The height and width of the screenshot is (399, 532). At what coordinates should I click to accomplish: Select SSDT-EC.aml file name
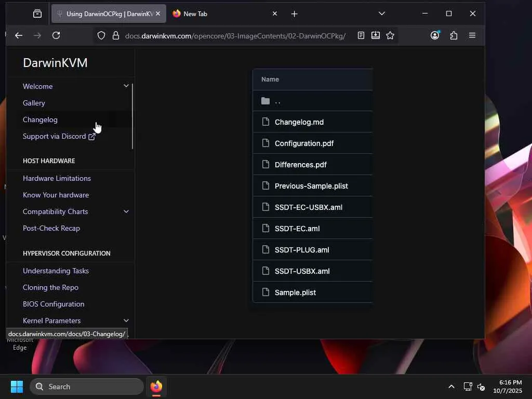click(x=297, y=229)
